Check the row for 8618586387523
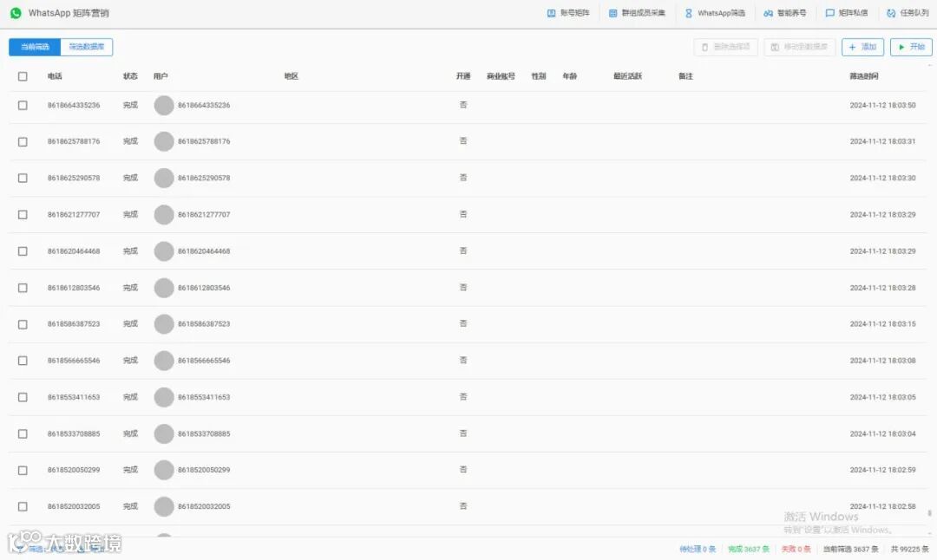 (x=23, y=324)
